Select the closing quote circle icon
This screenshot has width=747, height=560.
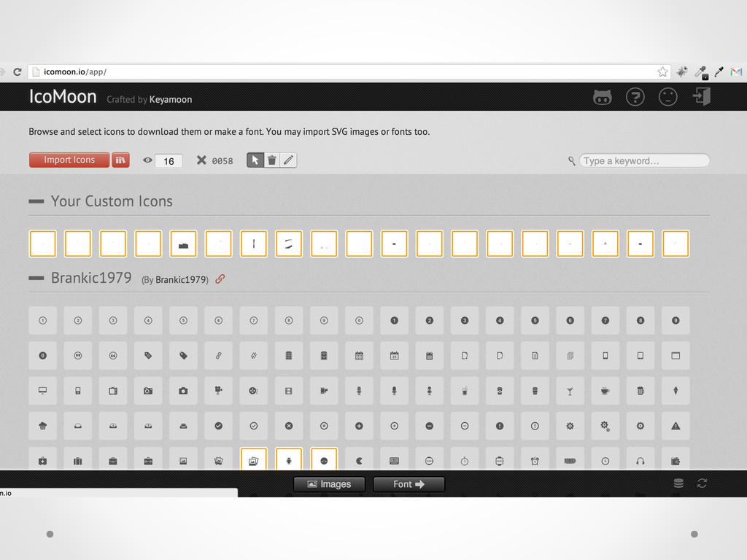click(77, 356)
